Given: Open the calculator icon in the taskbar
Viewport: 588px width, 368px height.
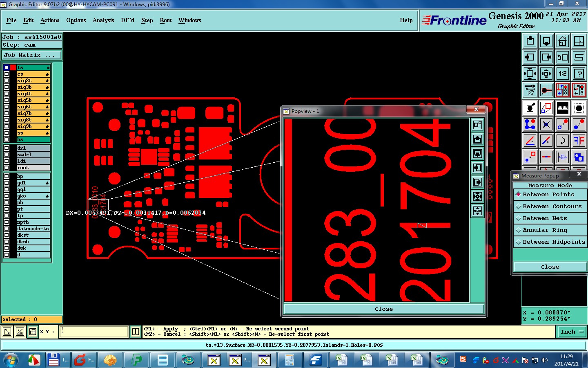Looking at the screenshot, I should (x=290, y=360).
